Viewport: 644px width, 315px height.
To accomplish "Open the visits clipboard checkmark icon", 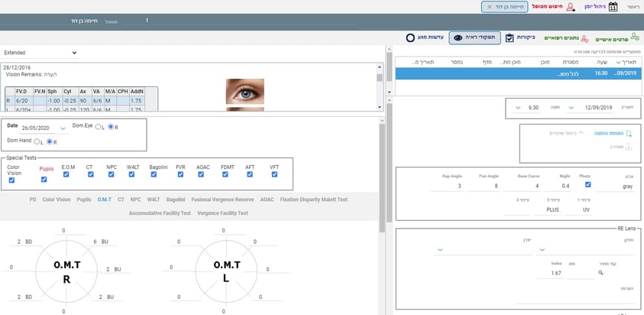I will [510, 37].
